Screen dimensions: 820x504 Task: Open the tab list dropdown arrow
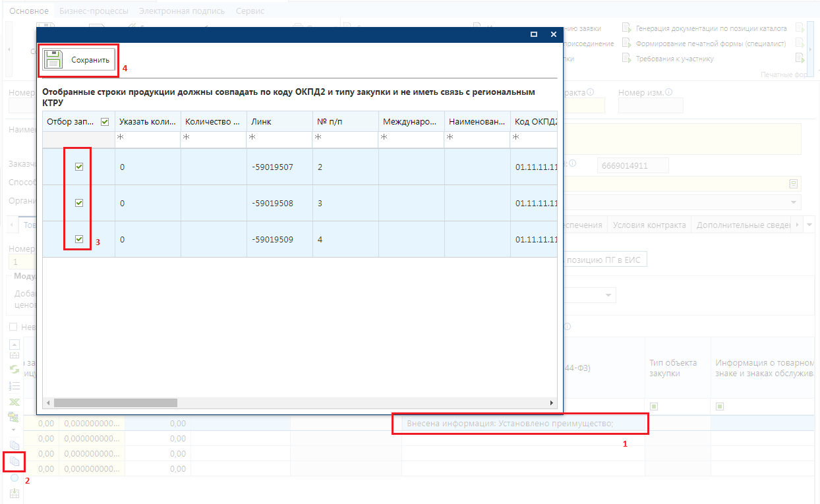point(809,225)
